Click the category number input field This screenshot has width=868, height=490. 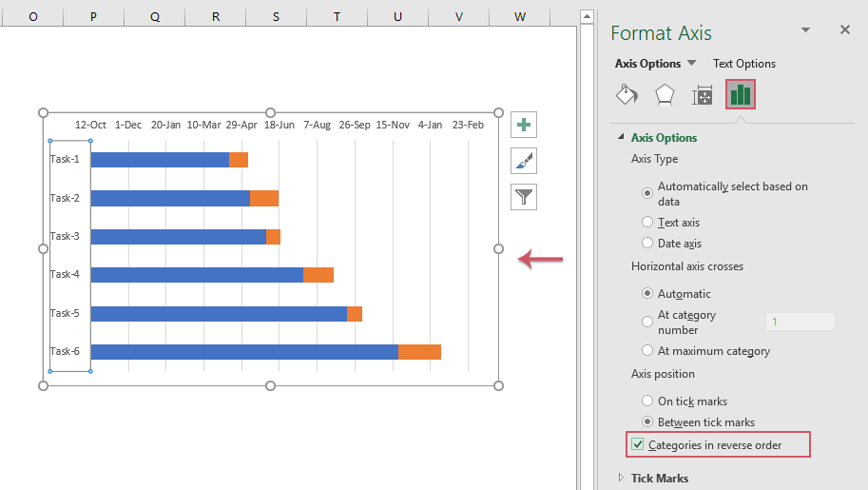pyautogui.click(x=800, y=322)
